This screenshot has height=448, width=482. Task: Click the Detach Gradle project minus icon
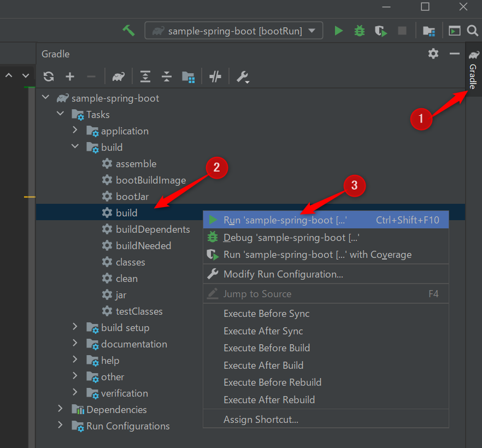click(91, 76)
